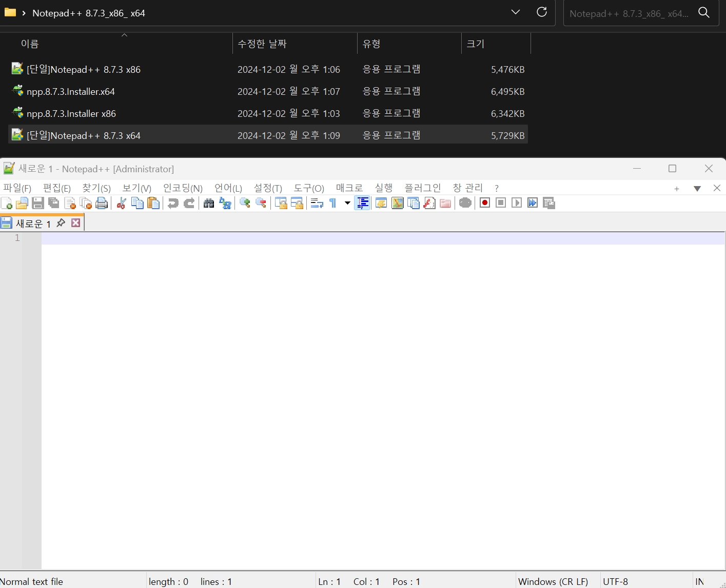Click the Print toolbar icon
The image size is (726, 588).
[x=102, y=203]
